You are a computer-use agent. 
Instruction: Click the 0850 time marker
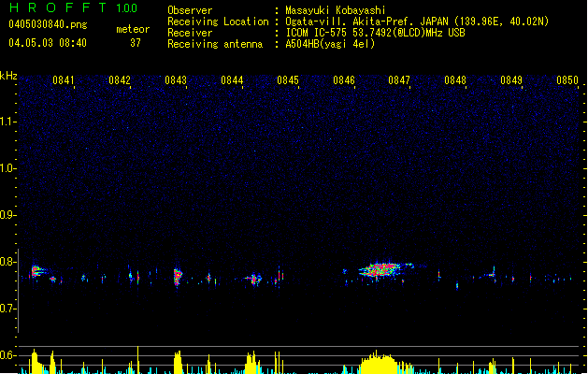(x=567, y=80)
